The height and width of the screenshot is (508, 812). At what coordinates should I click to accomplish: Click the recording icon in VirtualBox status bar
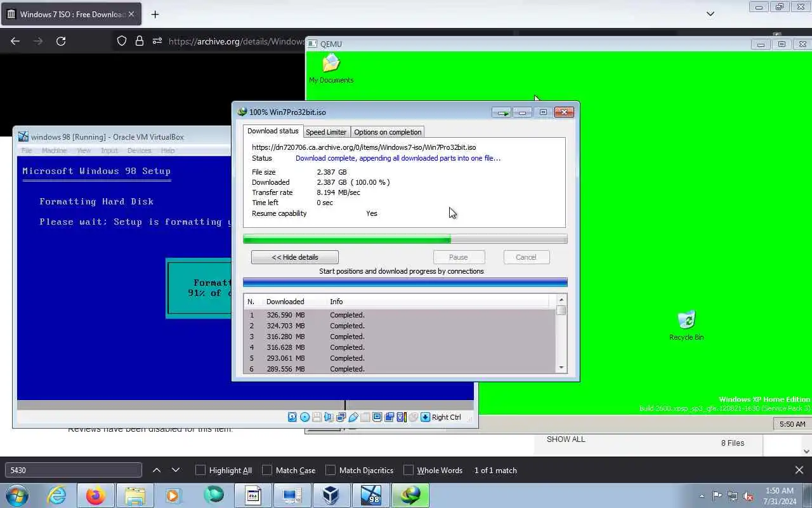pos(389,417)
